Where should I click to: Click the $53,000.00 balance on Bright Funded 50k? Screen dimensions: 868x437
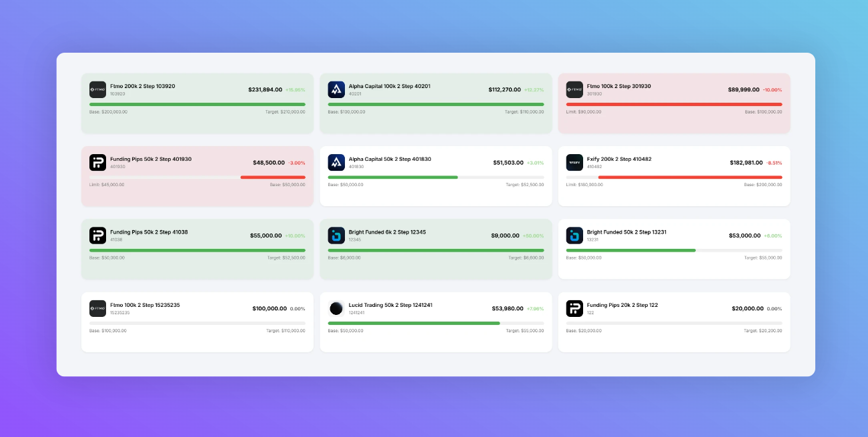coord(745,236)
